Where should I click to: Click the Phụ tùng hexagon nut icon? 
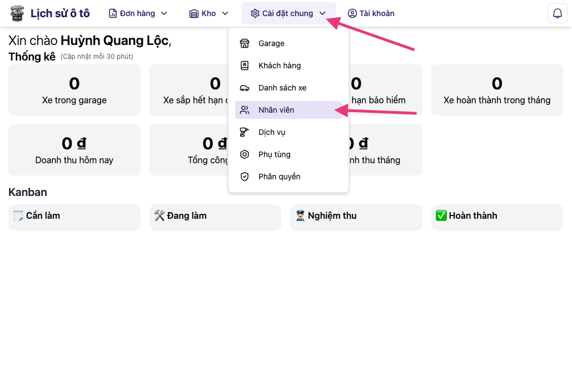point(245,154)
